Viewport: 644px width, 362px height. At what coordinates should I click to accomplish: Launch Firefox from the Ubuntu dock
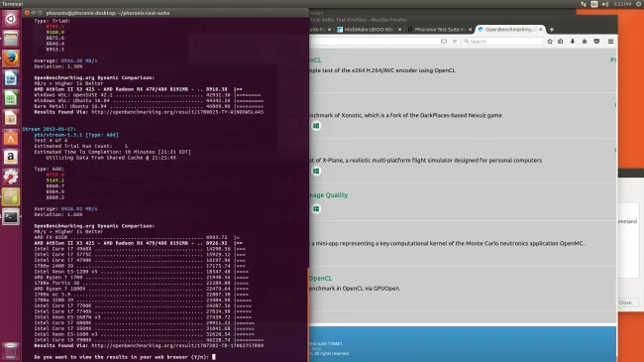pos(11,59)
